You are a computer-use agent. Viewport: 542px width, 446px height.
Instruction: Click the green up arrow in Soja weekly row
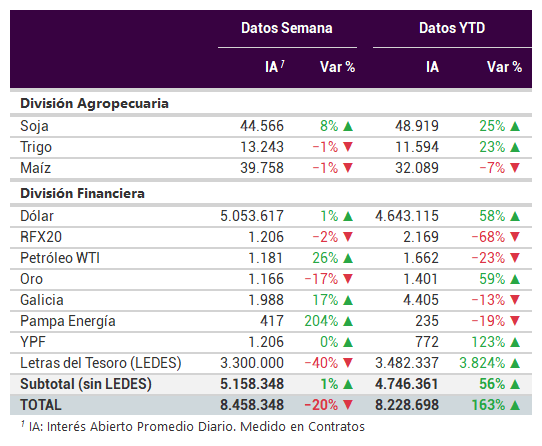[348, 126]
